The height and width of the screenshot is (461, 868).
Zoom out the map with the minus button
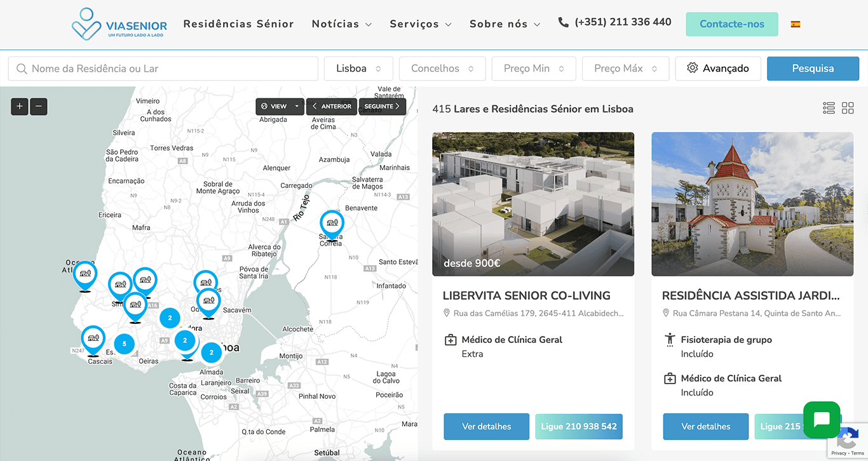tap(38, 107)
